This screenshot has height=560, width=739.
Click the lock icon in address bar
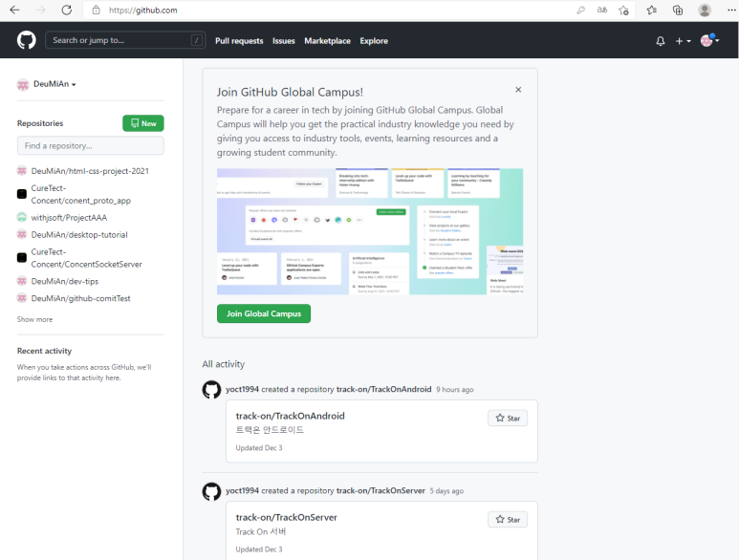click(97, 10)
